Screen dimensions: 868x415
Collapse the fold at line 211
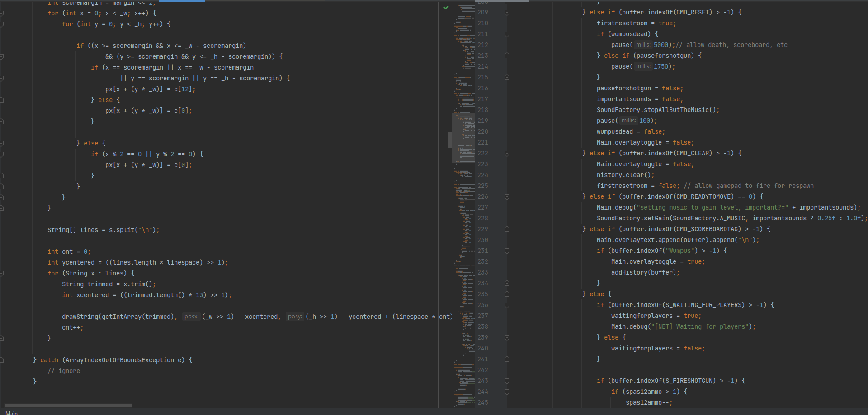point(507,34)
